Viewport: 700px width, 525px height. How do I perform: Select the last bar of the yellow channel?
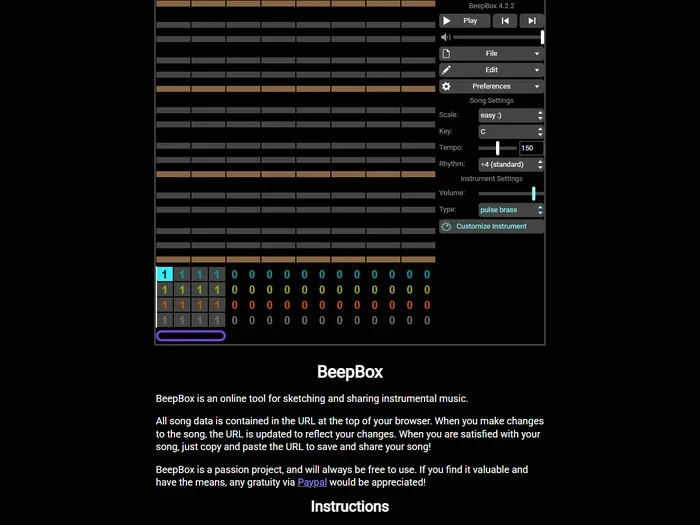427,290
